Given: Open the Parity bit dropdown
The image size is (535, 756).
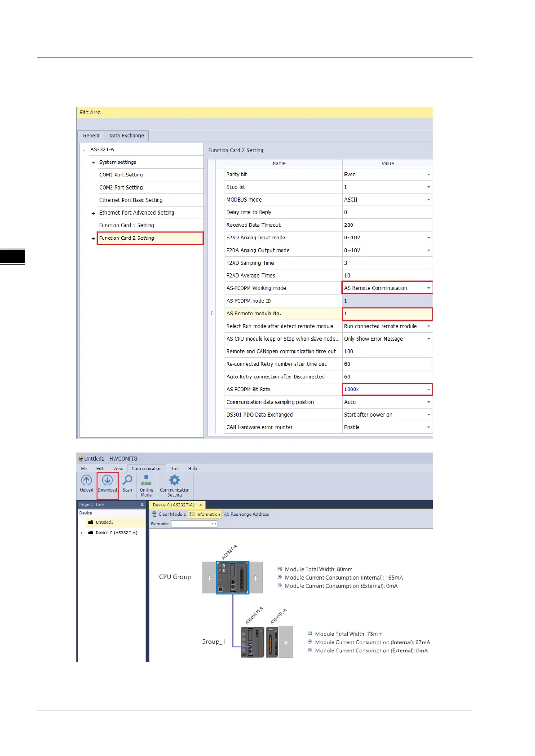Looking at the screenshot, I should pos(429,175).
